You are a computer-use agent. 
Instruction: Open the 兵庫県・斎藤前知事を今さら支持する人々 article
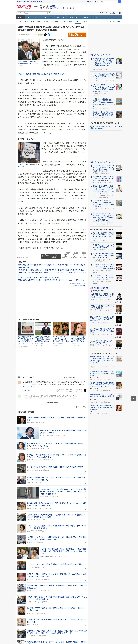tap(56, 418)
